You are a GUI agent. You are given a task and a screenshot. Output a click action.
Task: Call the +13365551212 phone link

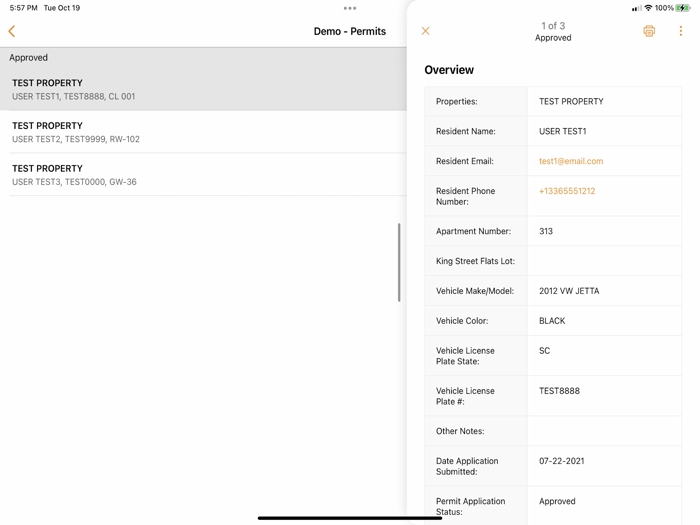[x=567, y=191]
